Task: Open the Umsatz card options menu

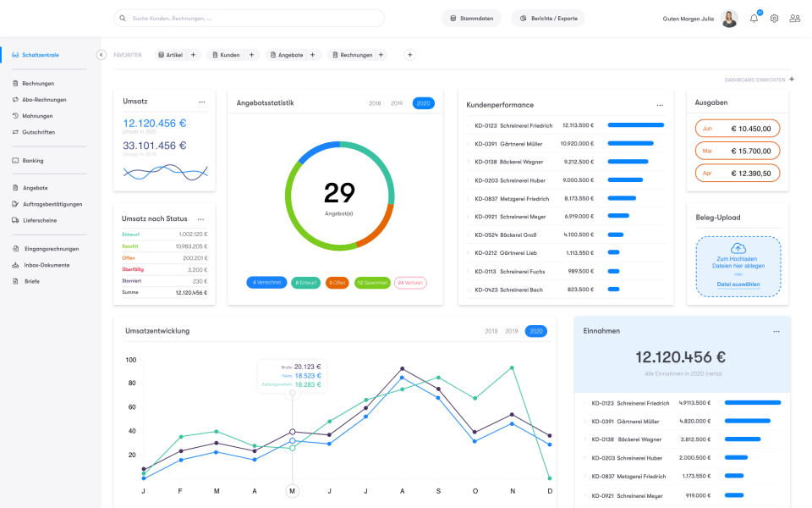Action: pyautogui.click(x=202, y=101)
